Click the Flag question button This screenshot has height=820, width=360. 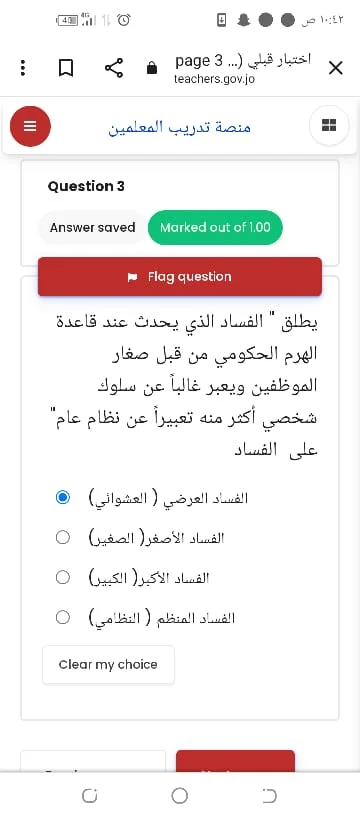tap(179, 277)
